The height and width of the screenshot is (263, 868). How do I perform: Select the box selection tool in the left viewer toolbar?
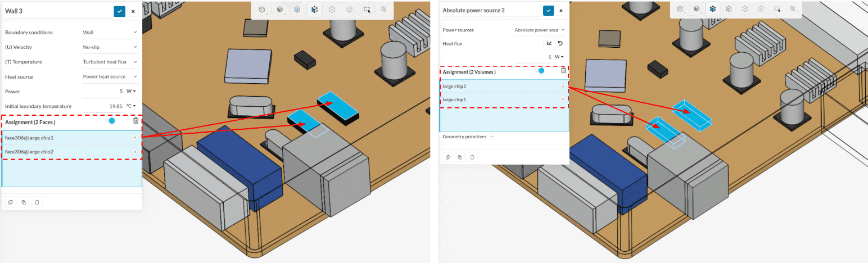[x=367, y=9]
